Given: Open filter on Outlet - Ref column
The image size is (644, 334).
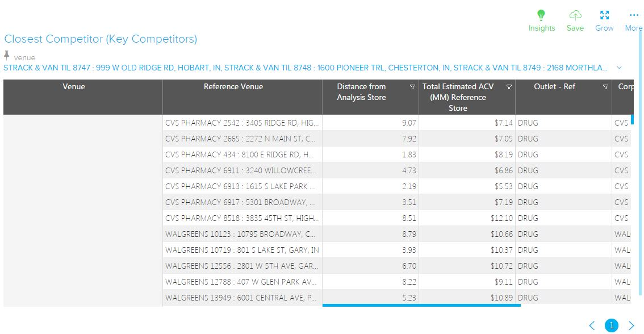Looking at the screenshot, I should pos(605,87).
